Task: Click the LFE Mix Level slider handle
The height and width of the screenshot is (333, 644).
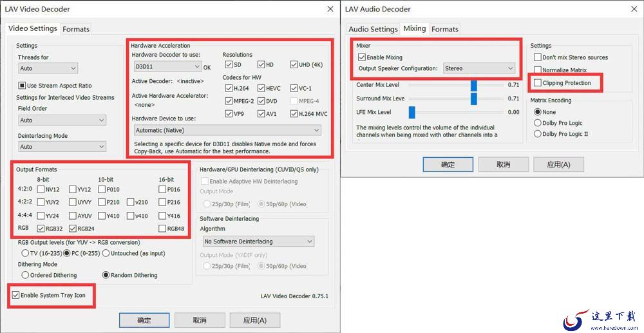Action: [412, 112]
